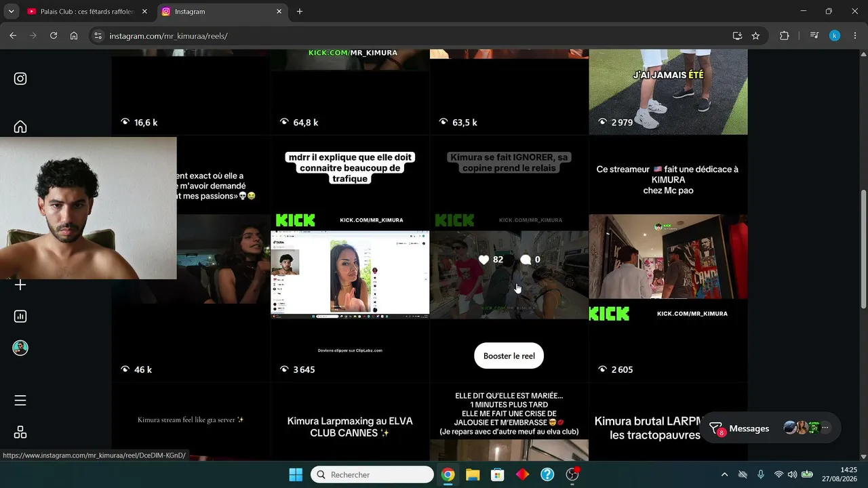This screenshot has width=868, height=488.
Task: Open a new browser tab
Action: [x=300, y=12]
